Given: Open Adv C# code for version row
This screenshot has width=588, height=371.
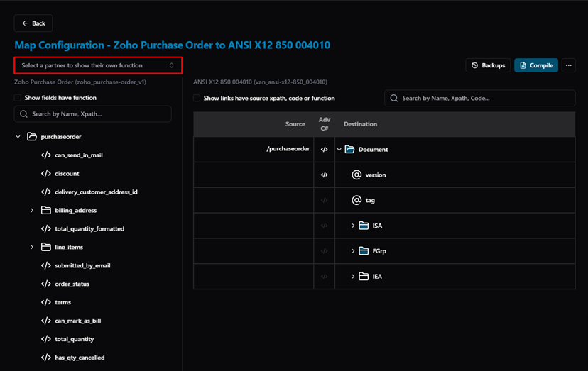Looking at the screenshot, I should click(324, 175).
